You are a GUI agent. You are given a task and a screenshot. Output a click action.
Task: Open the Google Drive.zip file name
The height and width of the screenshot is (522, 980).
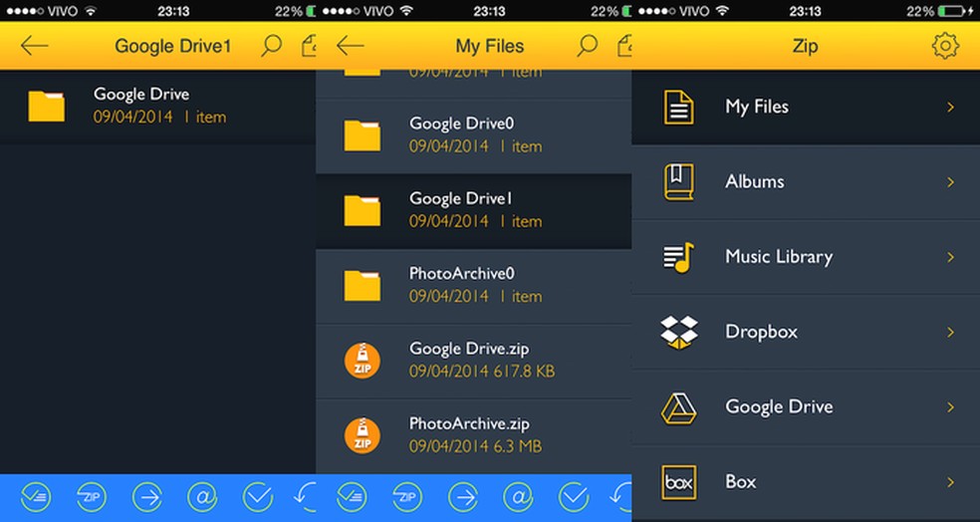(x=469, y=349)
